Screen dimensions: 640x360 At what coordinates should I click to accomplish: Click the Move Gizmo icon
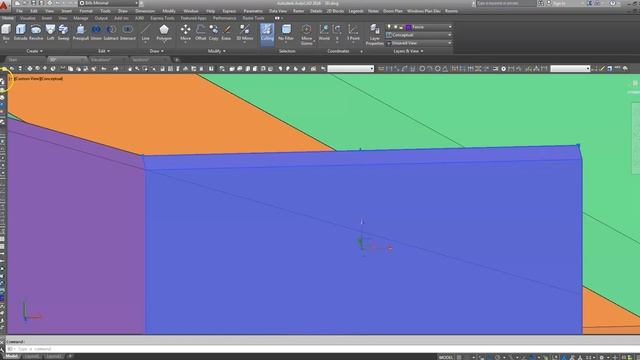coord(307,34)
